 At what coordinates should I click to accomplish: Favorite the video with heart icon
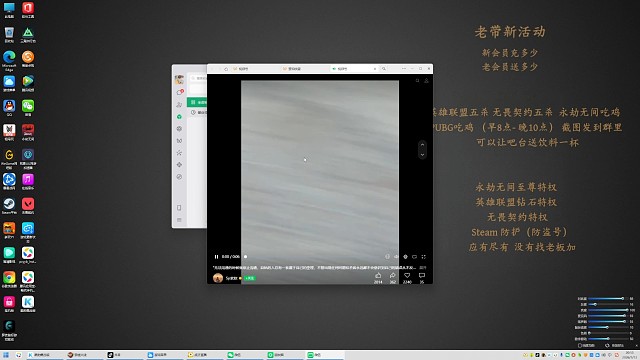[407, 276]
